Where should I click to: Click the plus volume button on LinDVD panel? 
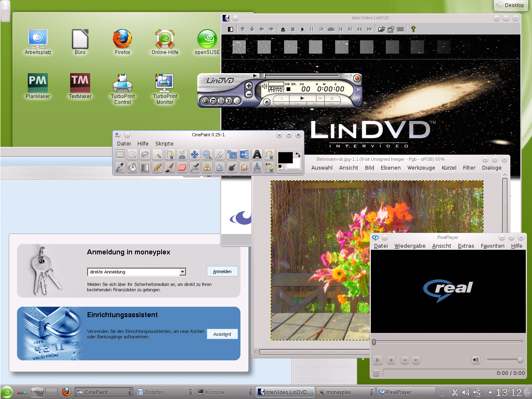click(249, 86)
